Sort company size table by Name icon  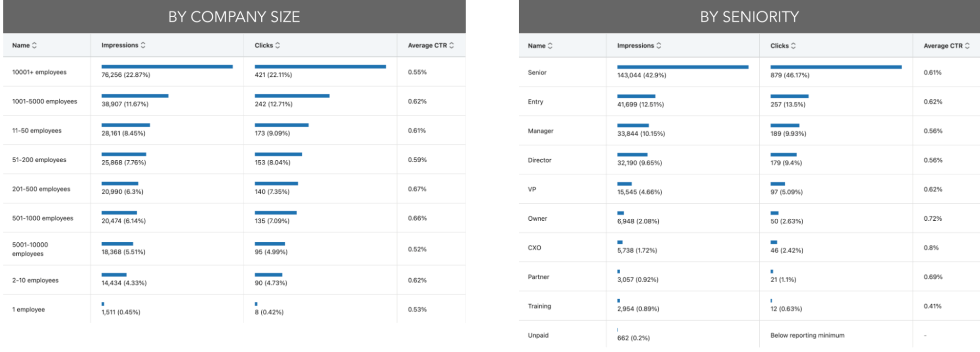[x=34, y=46]
